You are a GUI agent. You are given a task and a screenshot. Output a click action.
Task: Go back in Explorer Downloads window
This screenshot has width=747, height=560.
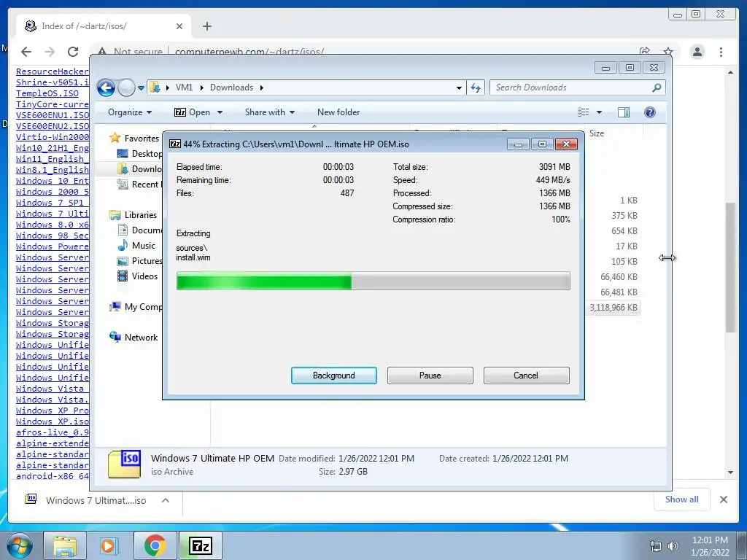click(107, 87)
